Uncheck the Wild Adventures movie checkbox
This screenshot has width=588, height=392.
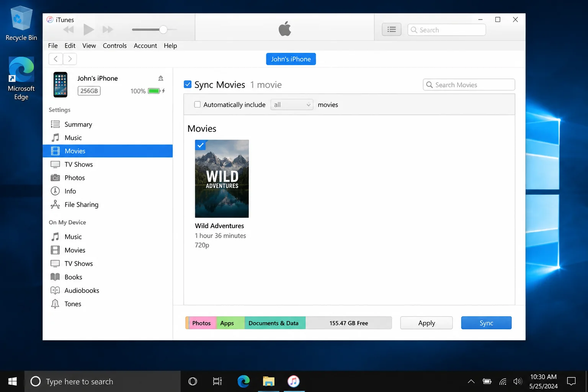[200, 145]
